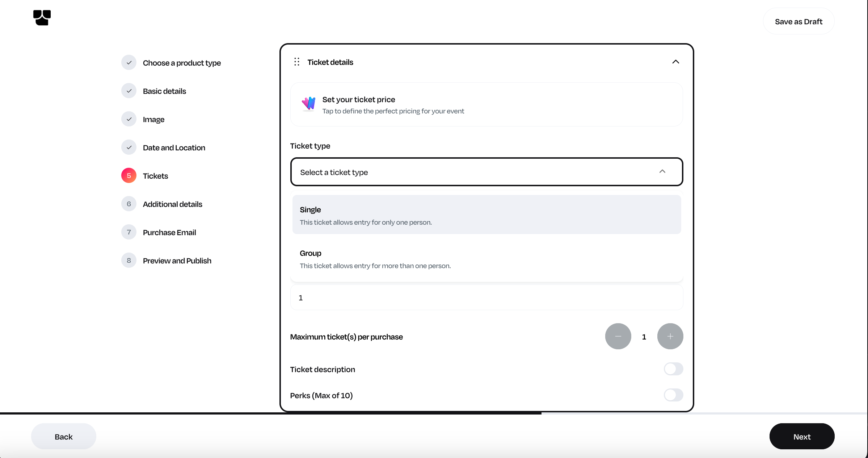The image size is (868, 458).
Task: Choose the Single ticket type option
Action: pyautogui.click(x=486, y=215)
